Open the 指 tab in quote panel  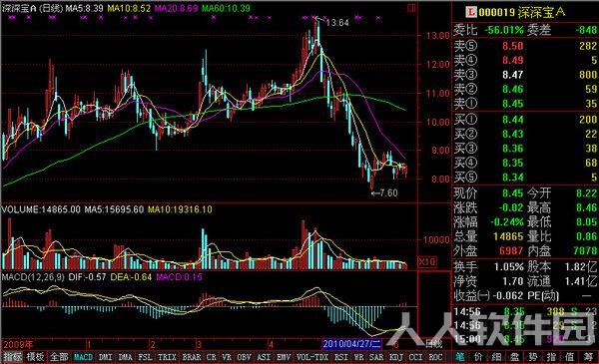click(551, 357)
